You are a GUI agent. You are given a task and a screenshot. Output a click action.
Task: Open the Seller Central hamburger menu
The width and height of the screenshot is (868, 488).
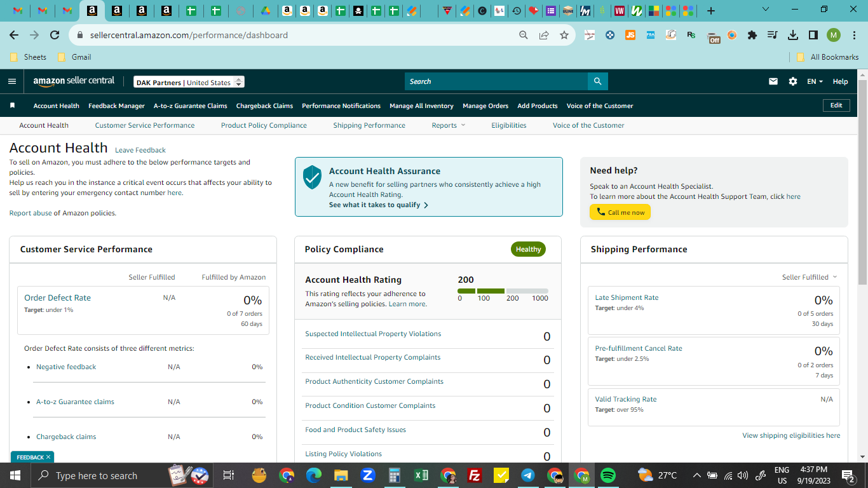point(12,81)
